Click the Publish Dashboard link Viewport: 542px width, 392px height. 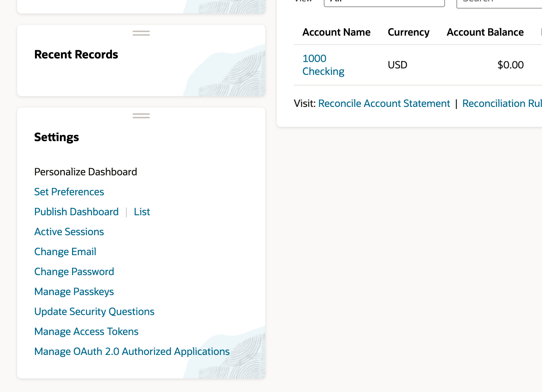(77, 212)
